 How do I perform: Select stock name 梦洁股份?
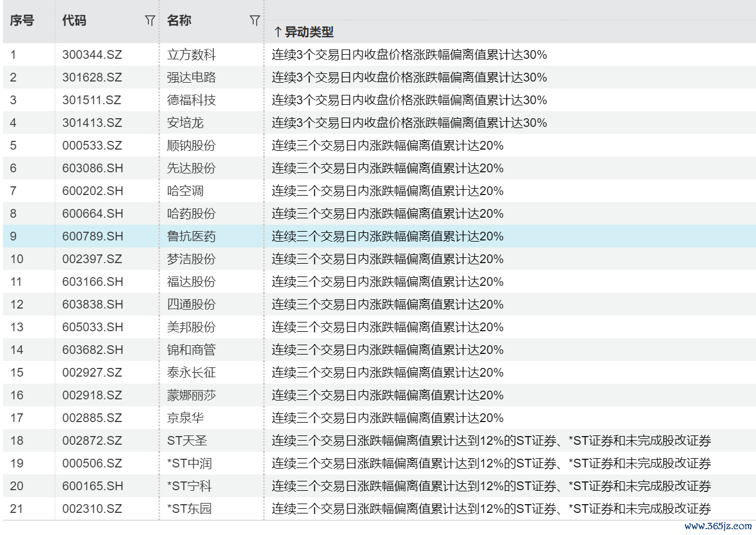point(191,259)
